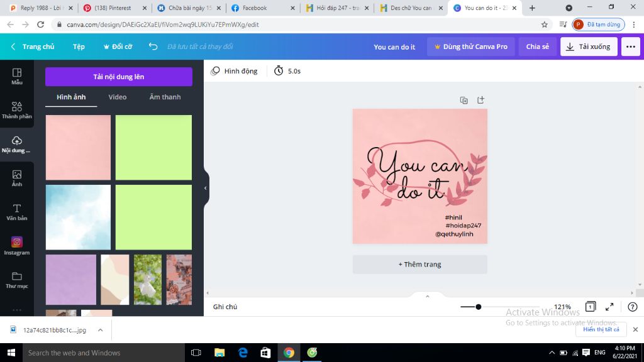Select the pink uploaded image thumbnail
The width and height of the screenshot is (644, 362).
pos(78,147)
